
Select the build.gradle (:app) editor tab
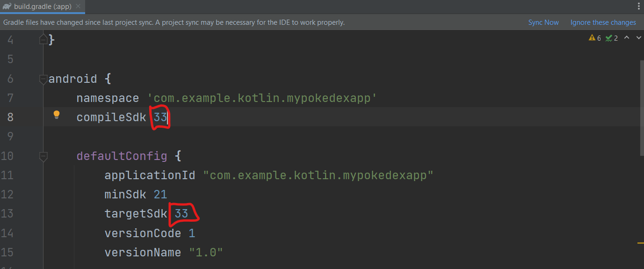[x=40, y=7]
